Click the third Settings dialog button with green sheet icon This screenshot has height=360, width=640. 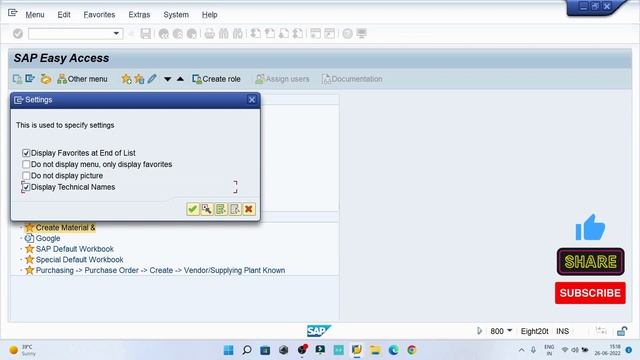click(x=221, y=209)
